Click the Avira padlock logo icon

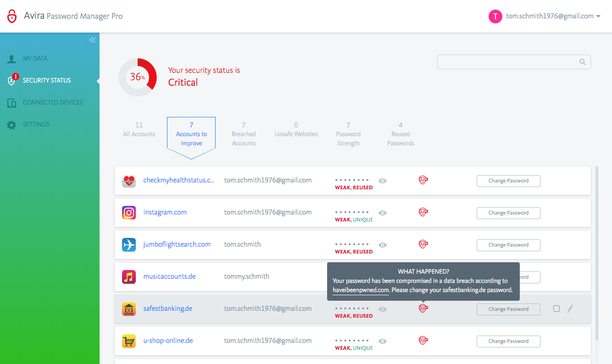tap(12, 17)
